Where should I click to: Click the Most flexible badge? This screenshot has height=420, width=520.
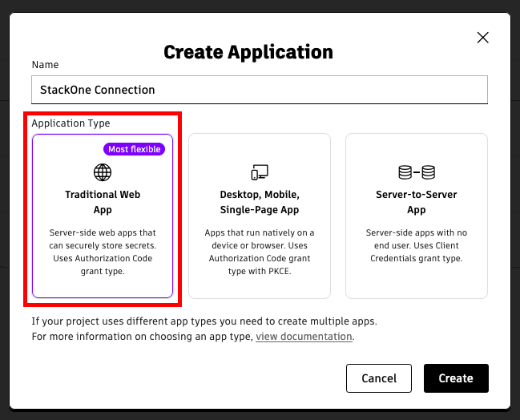click(x=135, y=149)
